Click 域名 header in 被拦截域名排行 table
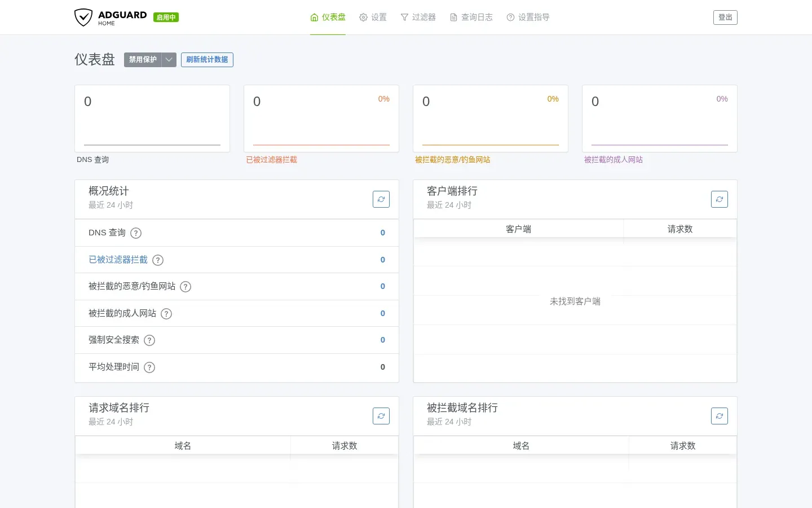Screen dimensions: 812x508 coord(521,445)
